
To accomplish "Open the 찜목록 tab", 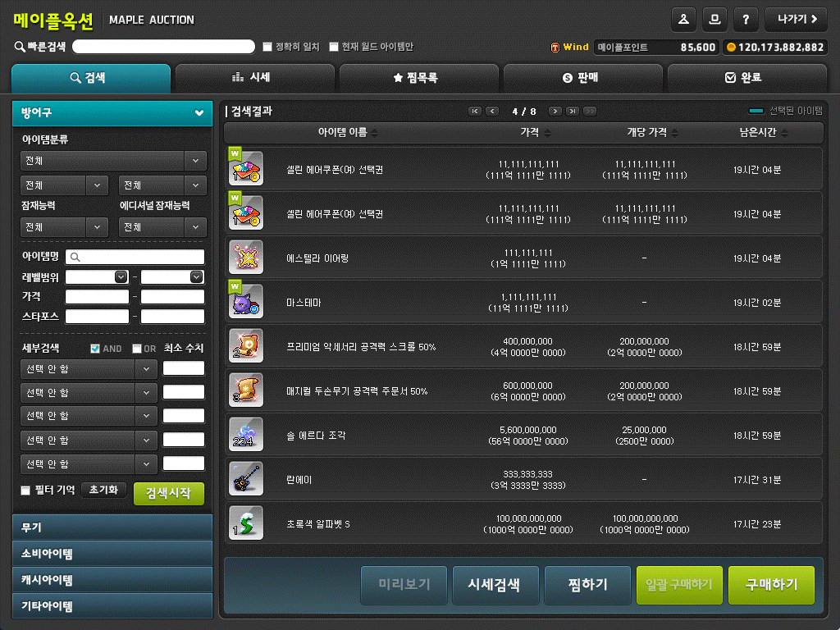I will click(x=418, y=78).
